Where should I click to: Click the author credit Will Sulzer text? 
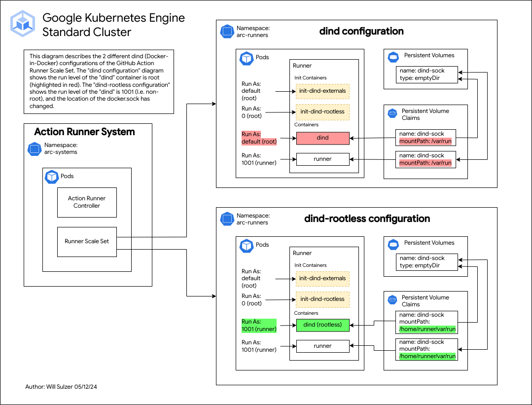(62, 387)
